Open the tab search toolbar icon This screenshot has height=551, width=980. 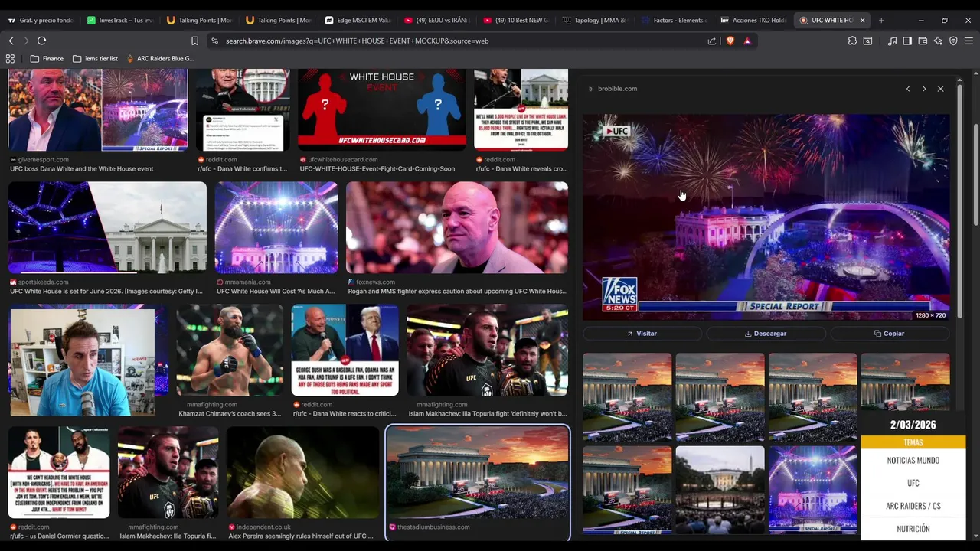(x=867, y=41)
